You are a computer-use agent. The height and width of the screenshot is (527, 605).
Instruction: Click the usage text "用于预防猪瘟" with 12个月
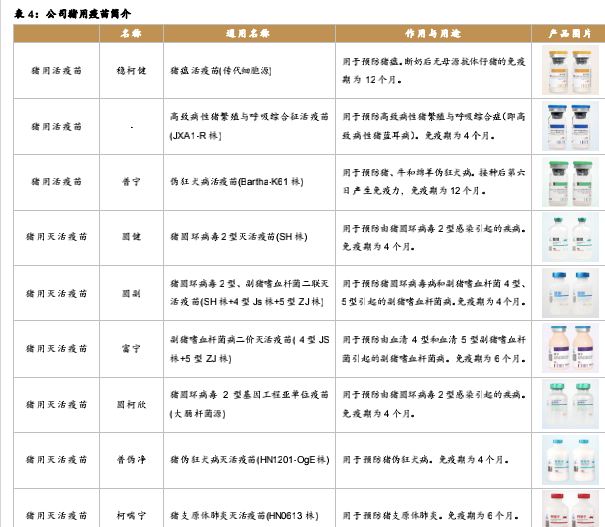coord(434,71)
